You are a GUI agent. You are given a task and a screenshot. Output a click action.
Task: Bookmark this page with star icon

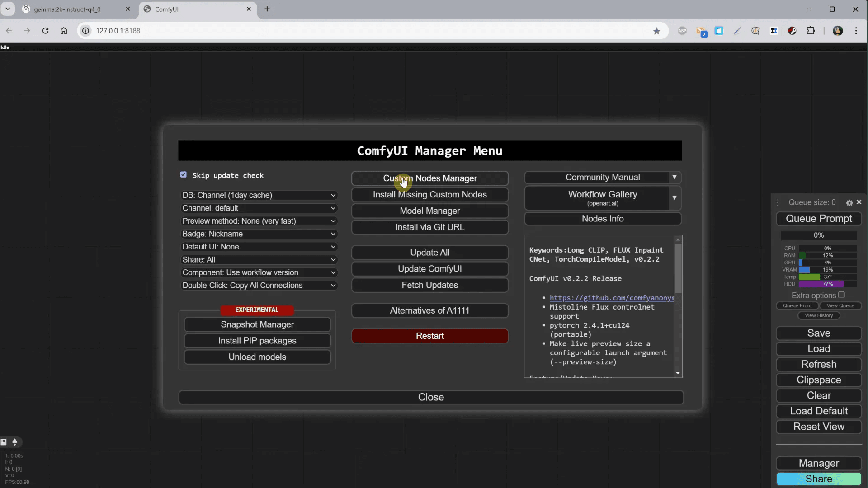(656, 31)
